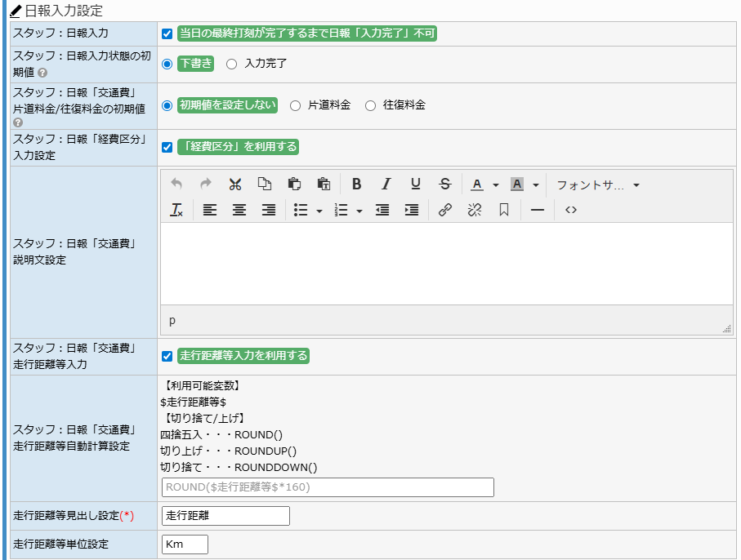Click the 日報入力設定 section heading
741x560 pixels.
tap(64, 11)
